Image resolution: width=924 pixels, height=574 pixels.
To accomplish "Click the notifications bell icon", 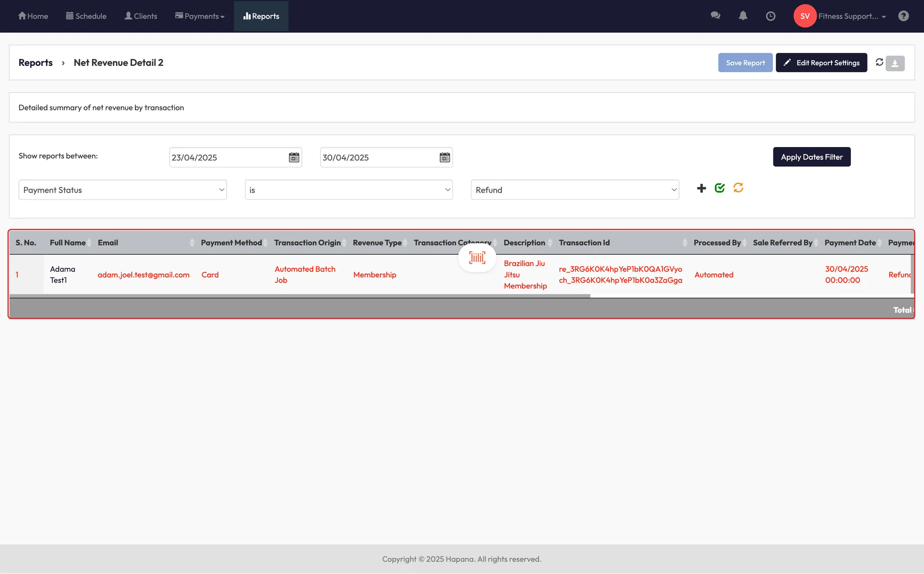I will 743,16.
